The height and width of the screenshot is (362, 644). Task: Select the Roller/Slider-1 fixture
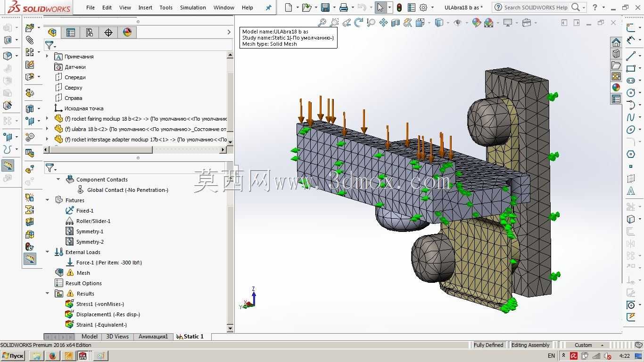[93, 221]
